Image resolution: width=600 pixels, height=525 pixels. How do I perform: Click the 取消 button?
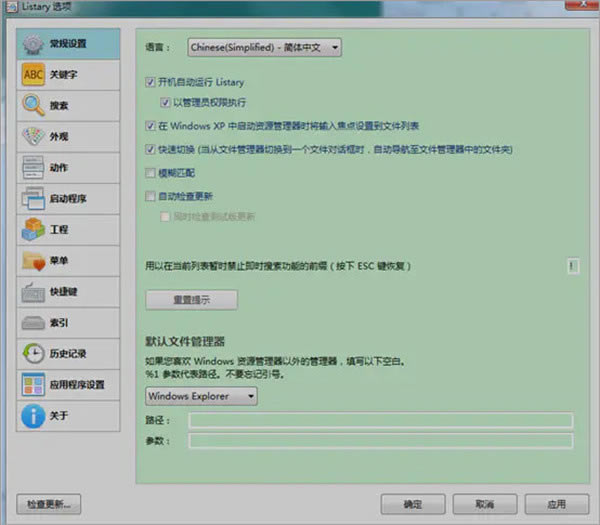coord(485,504)
